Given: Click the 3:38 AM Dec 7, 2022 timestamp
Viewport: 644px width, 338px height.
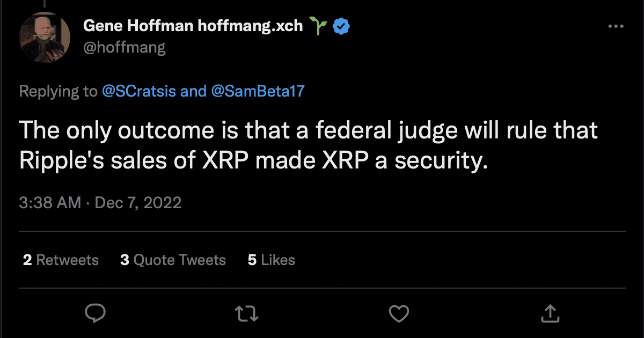Looking at the screenshot, I should 100,203.
